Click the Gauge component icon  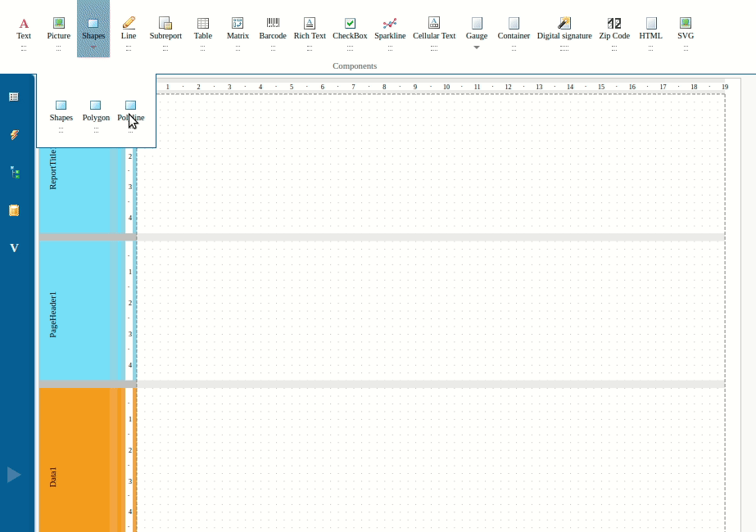pos(477,23)
